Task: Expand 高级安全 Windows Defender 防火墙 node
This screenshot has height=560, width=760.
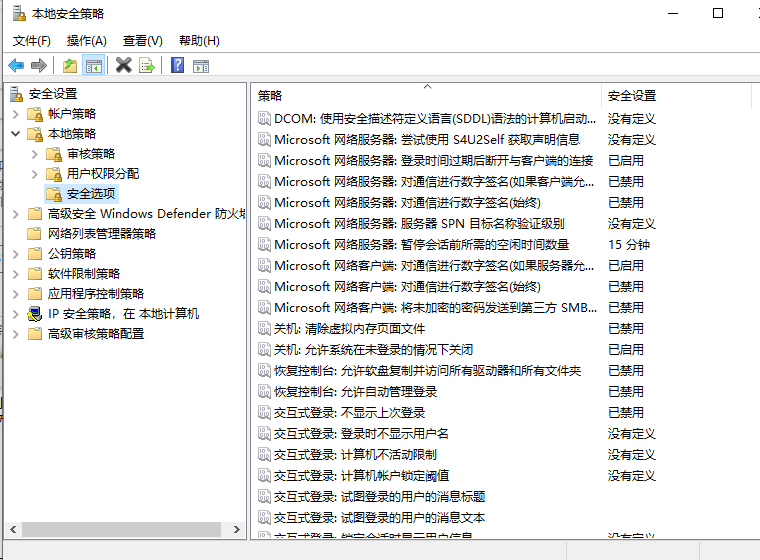Action: coord(16,214)
